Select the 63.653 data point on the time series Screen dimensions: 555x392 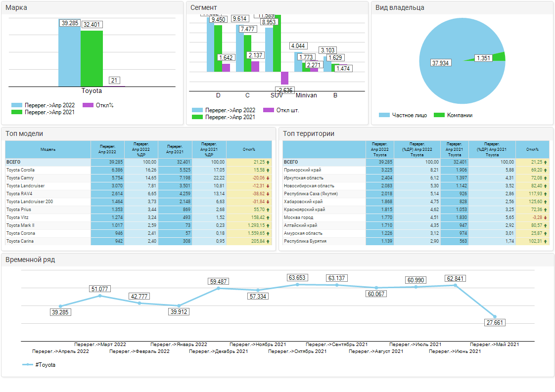point(297,284)
